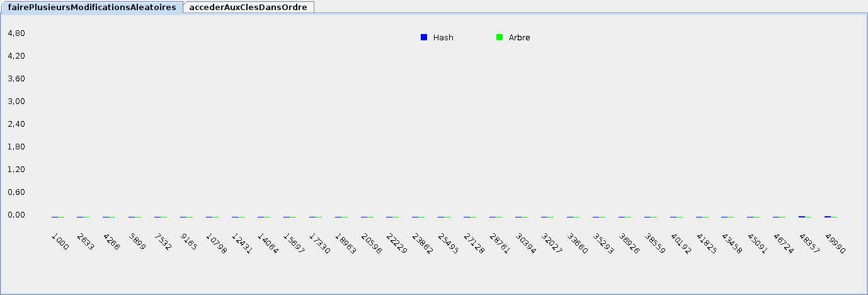Click the 1,80 y-axis value
Image resolution: width=868 pixels, height=295 pixels.
[16, 147]
